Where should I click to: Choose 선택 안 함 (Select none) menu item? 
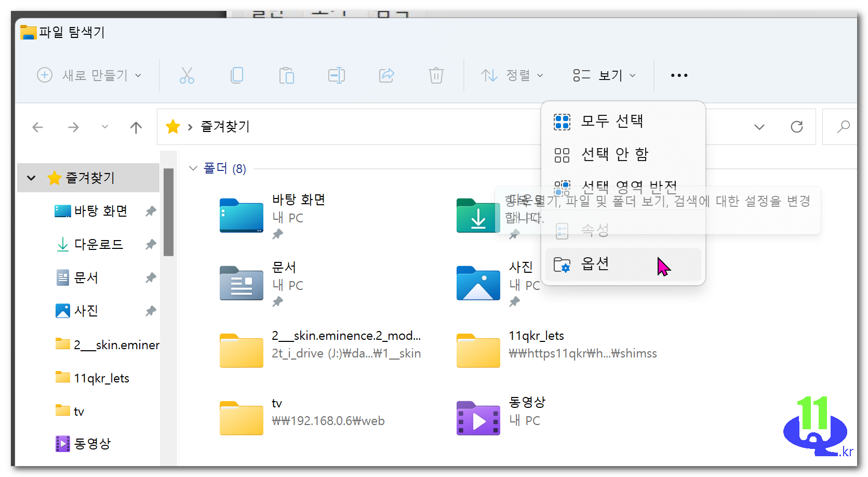[623, 154]
